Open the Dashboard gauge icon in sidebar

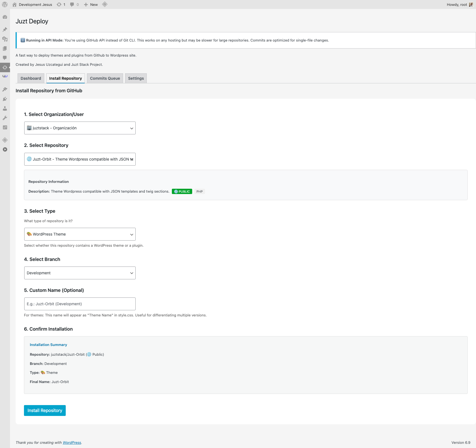click(x=5, y=17)
